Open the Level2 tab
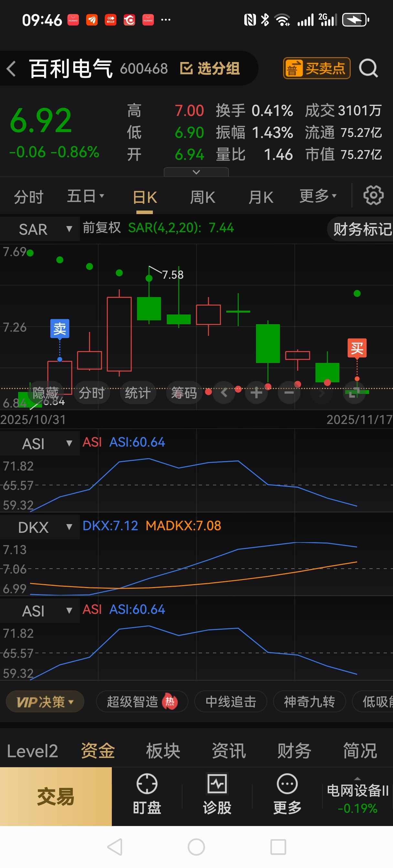The width and height of the screenshot is (393, 868). [x=32, y=751]
